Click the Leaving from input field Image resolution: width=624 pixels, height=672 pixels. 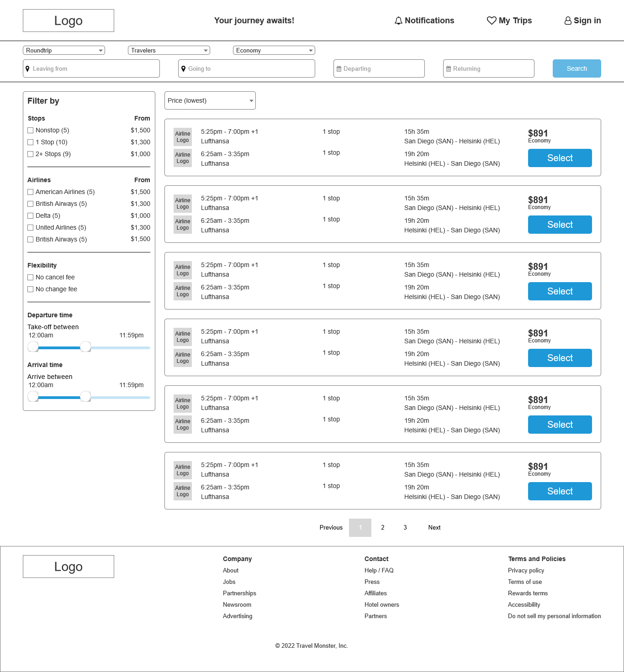[x=91, y=68]
